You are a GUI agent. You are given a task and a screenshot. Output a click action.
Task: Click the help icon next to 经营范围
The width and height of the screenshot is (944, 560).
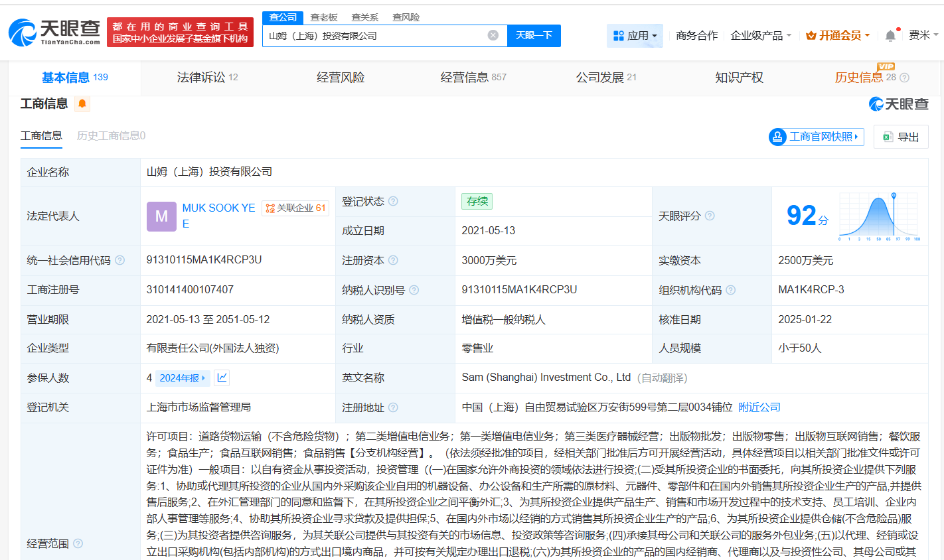78,543
